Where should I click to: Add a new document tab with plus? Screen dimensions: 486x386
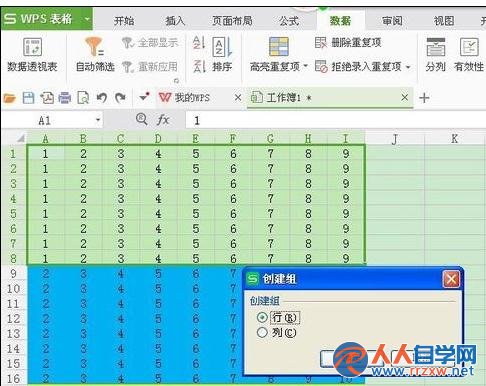point(424,98)
